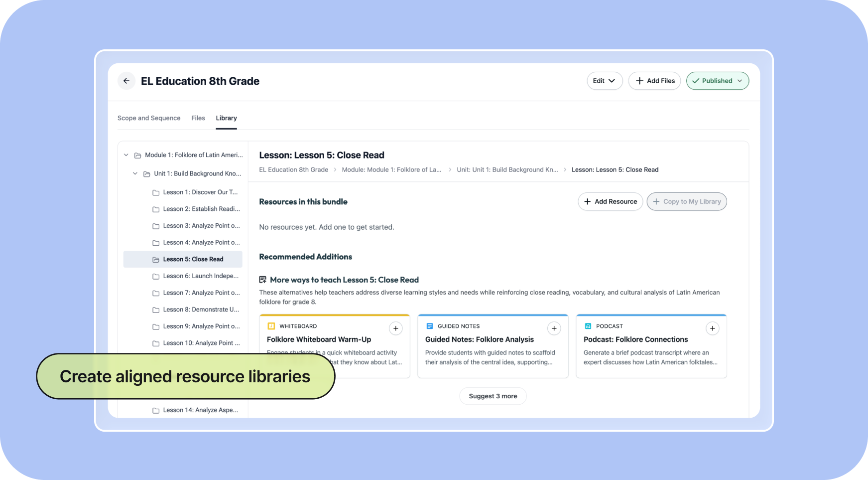This screenshot has width=868, height=480.
Task: Click the folder icon for Lesson 9
Action: pyautogui.click(x=156, y=326)
